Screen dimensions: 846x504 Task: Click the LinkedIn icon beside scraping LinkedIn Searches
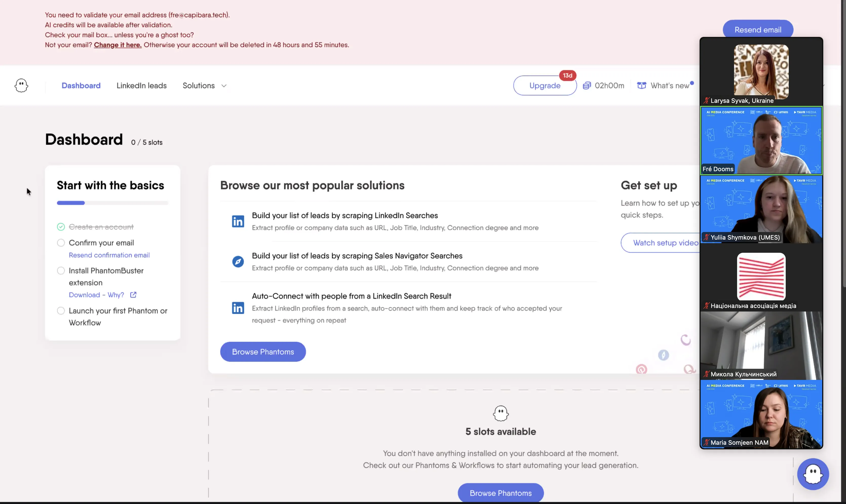pos(238,221)
